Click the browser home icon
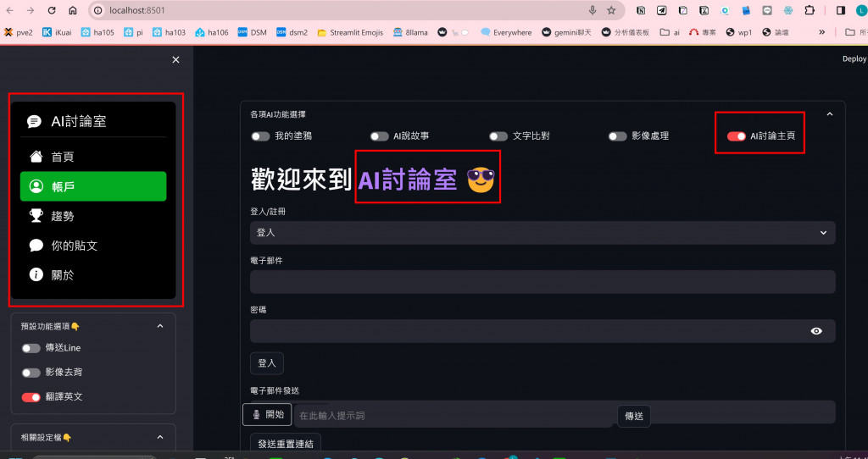Viewport: 868px width, 459px height. click(73, 10)
